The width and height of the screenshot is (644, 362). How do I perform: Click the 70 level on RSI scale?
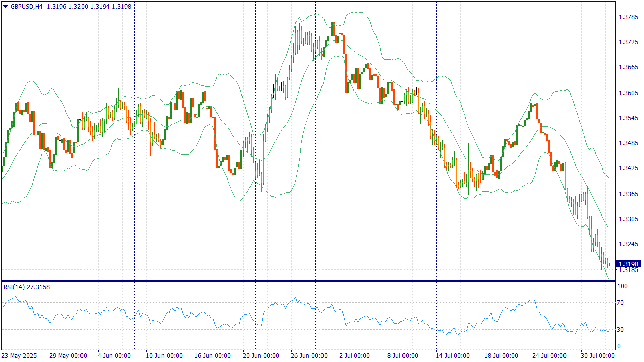coord(621,303)
